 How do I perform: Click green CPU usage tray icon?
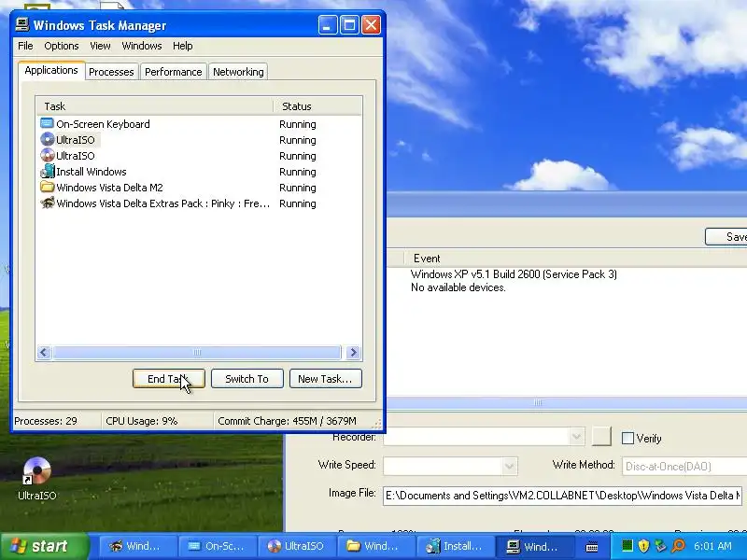click(x=627, y=546)
